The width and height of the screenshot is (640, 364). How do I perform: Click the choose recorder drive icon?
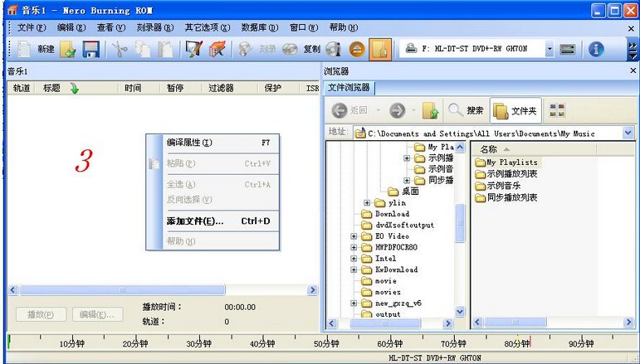567,49
